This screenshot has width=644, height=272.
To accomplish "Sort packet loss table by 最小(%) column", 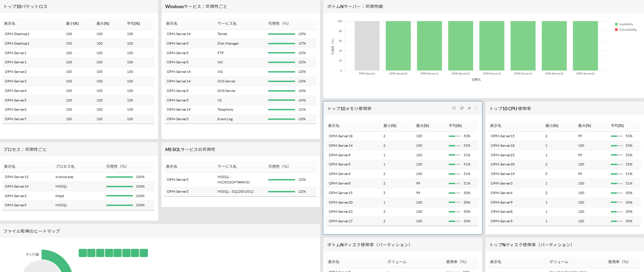I will (72, 23).
